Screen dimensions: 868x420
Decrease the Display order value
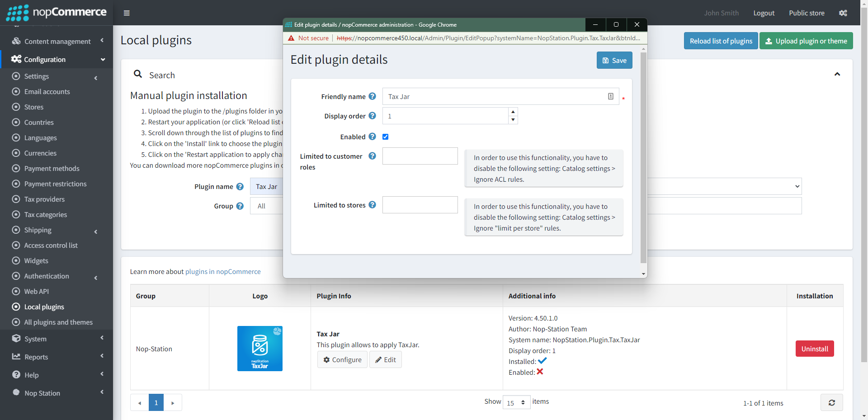[513, 120]
